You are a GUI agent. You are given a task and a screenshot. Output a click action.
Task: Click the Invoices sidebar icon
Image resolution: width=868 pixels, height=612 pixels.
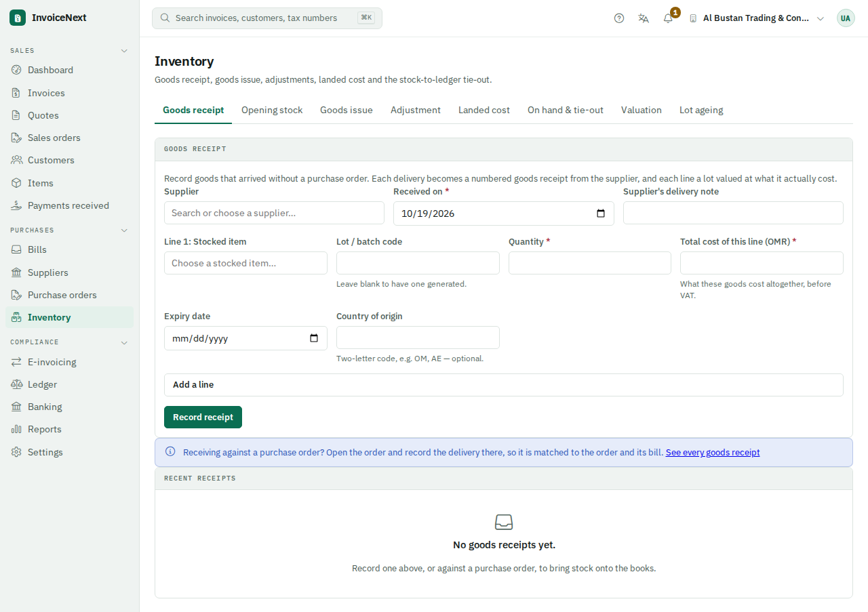click(x=16, y=93)
